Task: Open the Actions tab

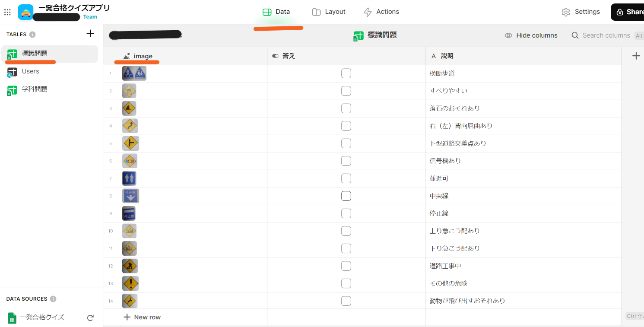Action: (381, 12)
